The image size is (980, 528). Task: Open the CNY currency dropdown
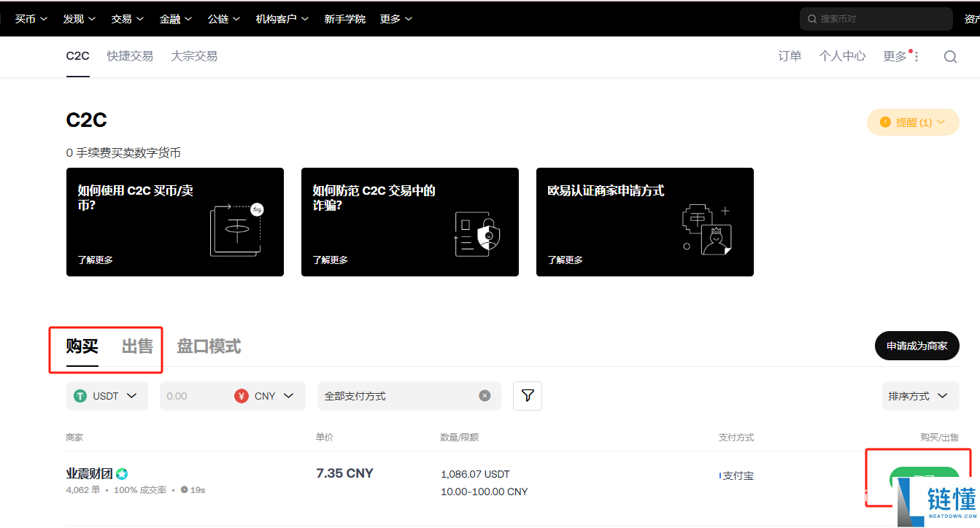(x=264, y=396)
